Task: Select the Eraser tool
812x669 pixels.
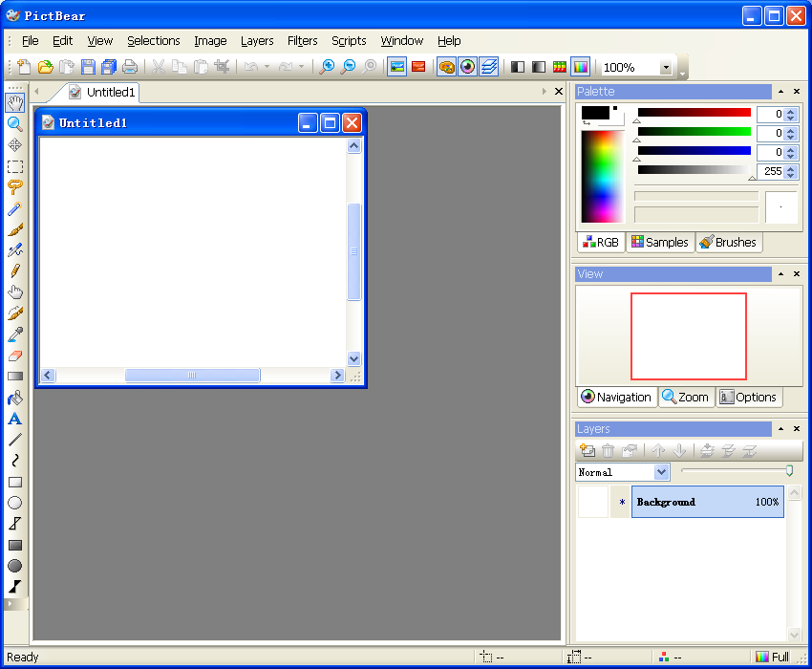Action: (15, 356)
